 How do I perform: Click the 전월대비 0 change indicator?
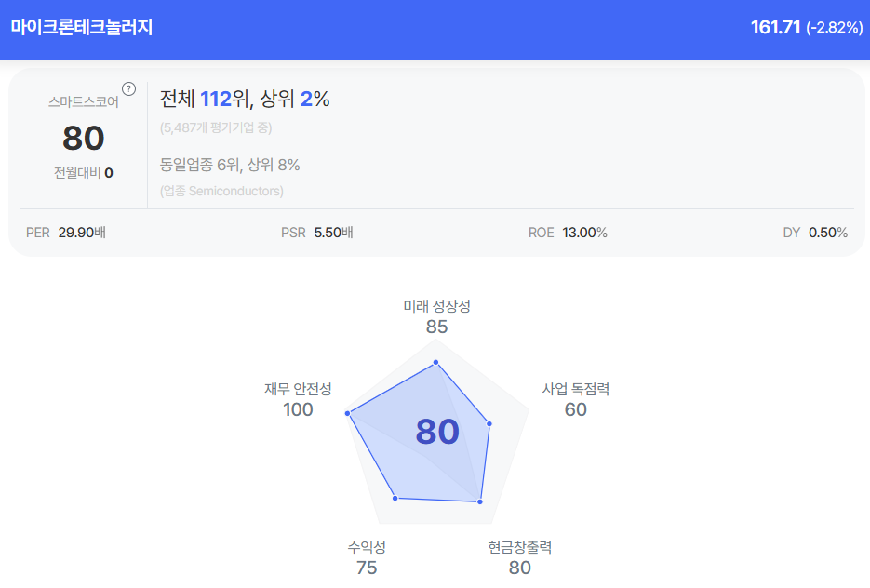coord(83,172)
